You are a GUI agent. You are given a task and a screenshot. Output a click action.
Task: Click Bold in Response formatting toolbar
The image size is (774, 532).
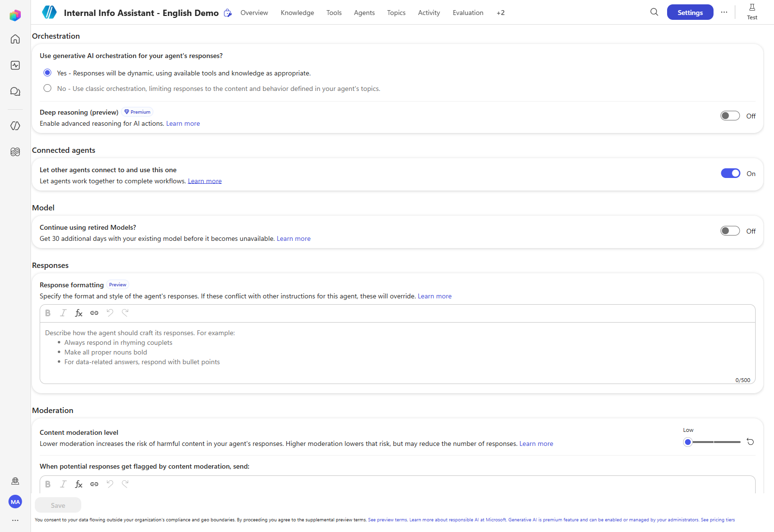click(48, 313)
